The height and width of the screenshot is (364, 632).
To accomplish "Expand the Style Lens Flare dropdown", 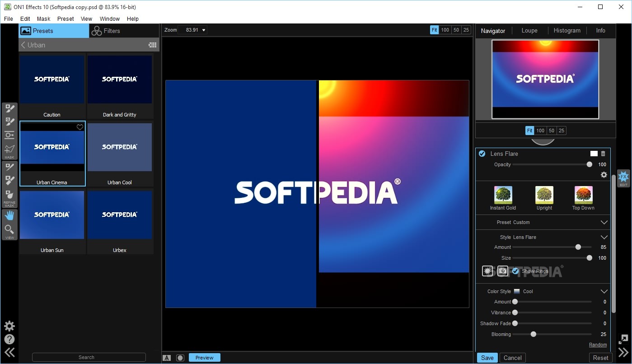I will [604, 237].
